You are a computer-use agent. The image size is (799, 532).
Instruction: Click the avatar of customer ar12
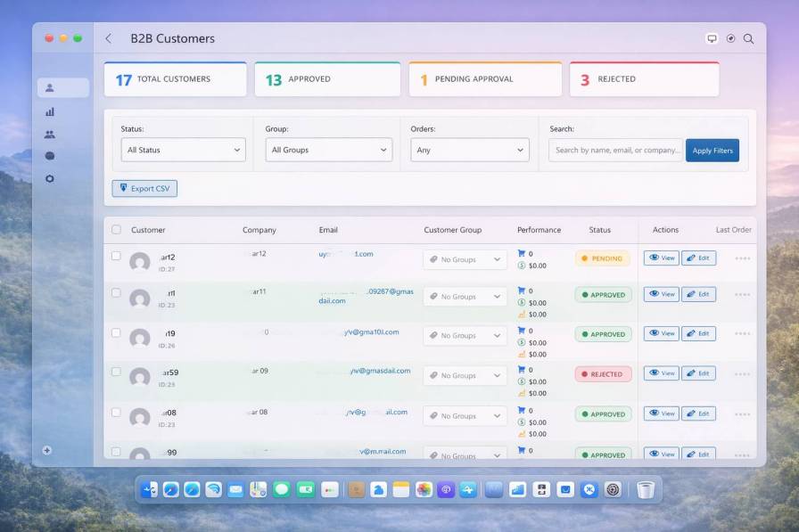[140, 262]
